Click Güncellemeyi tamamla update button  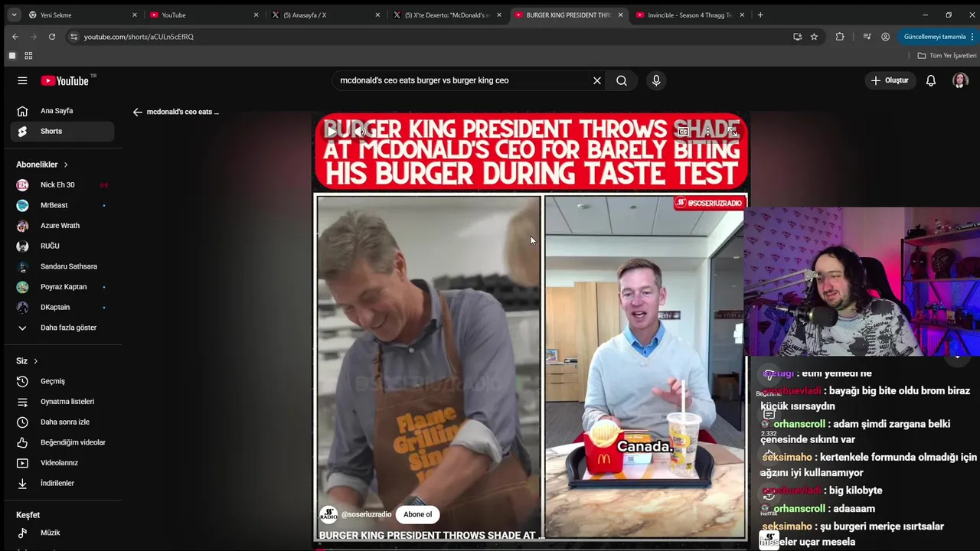935,37
